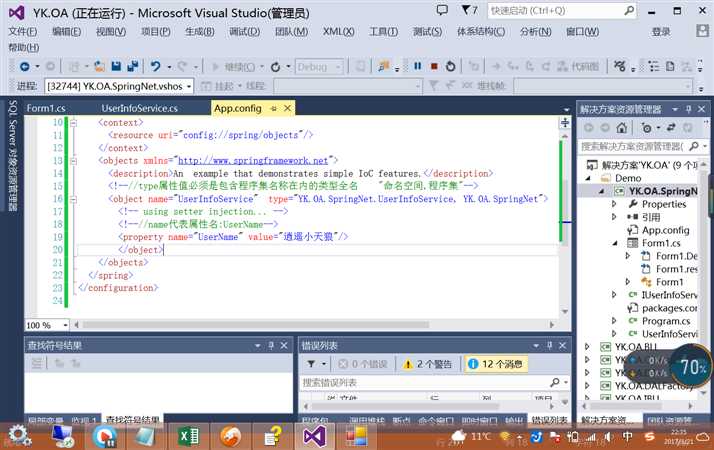Click the Visual Studio taskbar icon
This screenshot has width=714, height=450.
(315, 437)
